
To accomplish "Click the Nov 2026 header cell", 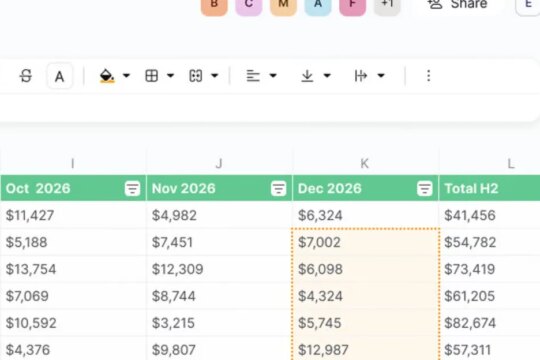I will point(219,188).
